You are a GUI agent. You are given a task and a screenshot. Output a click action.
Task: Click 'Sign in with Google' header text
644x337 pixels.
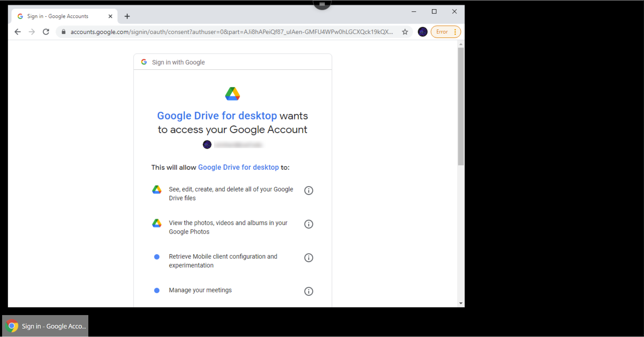(178, 62)
